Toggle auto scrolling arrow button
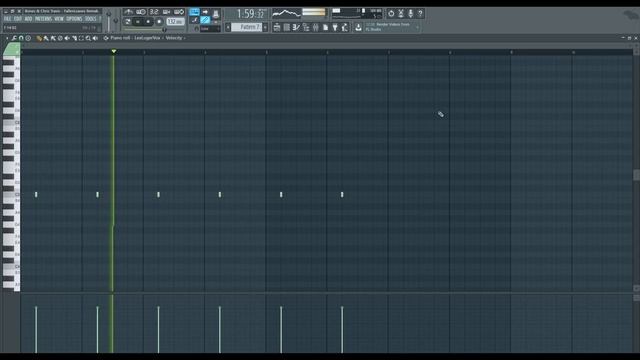Image resolution: width=640 pixels, height=360 pixels. [x=205, y=12]
